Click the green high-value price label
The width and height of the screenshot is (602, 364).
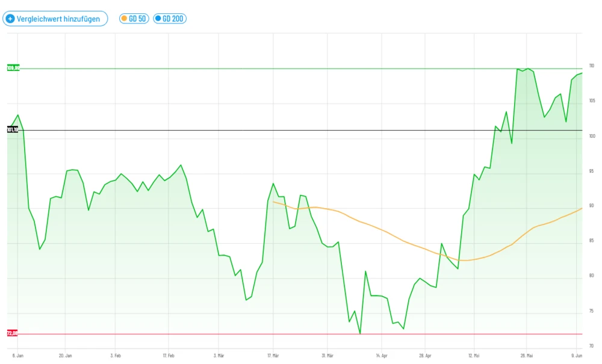coord(13,68)
